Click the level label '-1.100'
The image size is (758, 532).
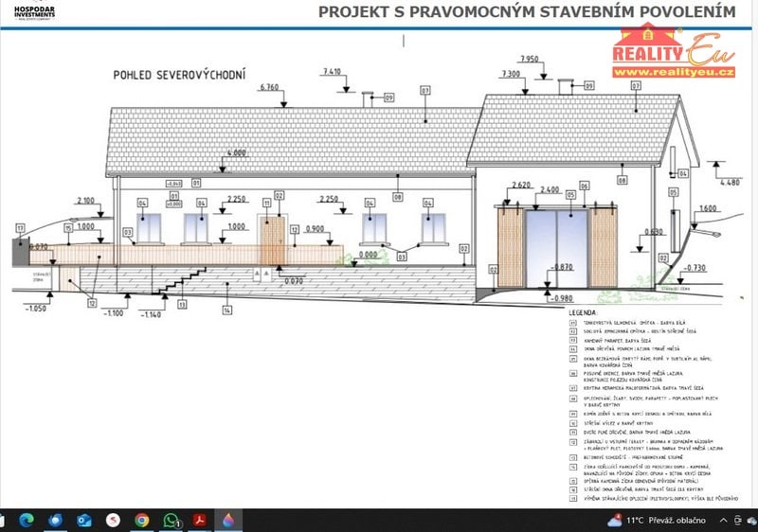click(113, 312)
